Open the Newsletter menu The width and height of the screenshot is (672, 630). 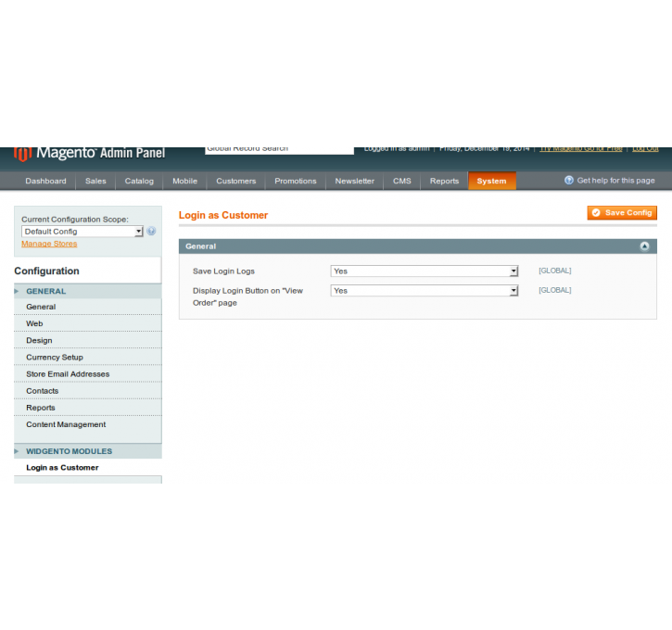tap(354, 181)
